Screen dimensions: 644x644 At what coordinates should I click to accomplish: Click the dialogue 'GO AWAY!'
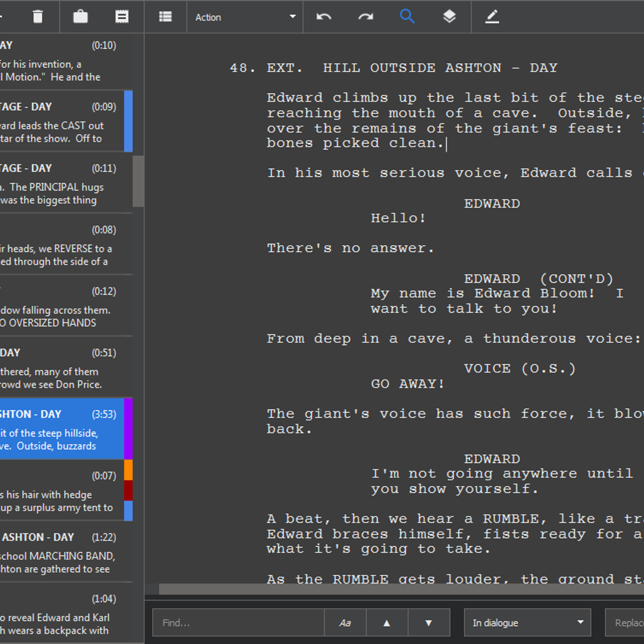408,384
